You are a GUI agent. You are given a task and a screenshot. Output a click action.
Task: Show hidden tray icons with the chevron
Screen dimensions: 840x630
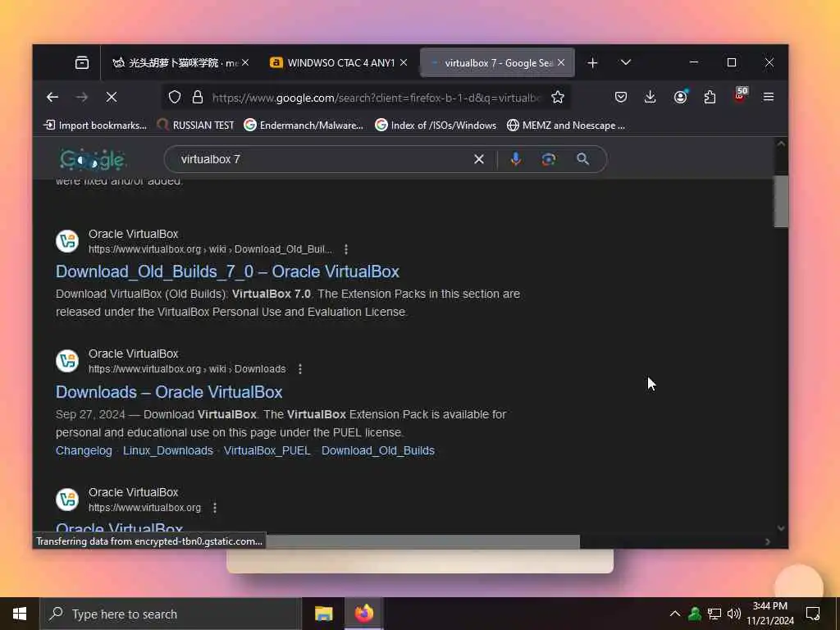pyautogui.click(x=675, y=614)
